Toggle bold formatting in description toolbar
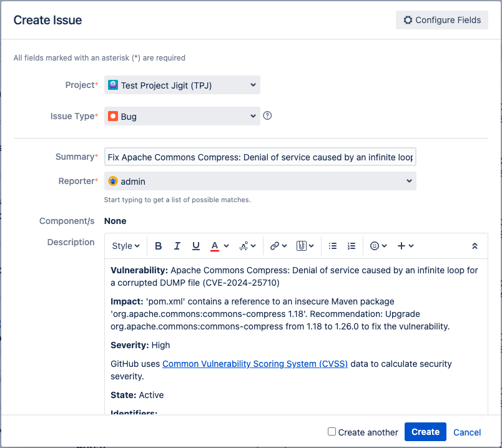 click(159, 246)
